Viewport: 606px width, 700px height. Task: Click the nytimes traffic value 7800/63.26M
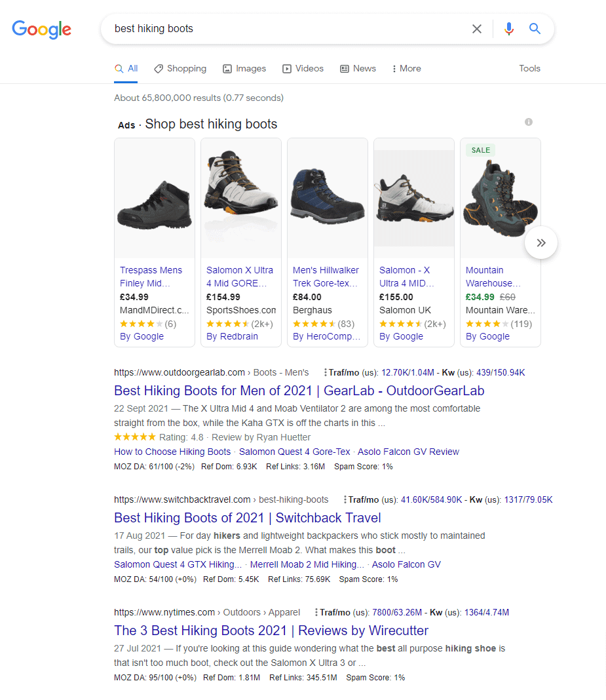pyautogui.click(x=397, y=613)
